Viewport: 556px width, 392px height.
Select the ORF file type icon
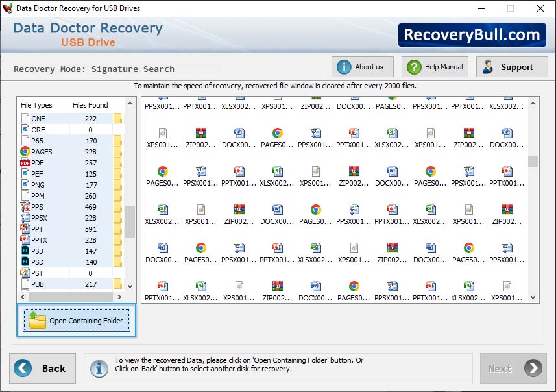(25, 130)
